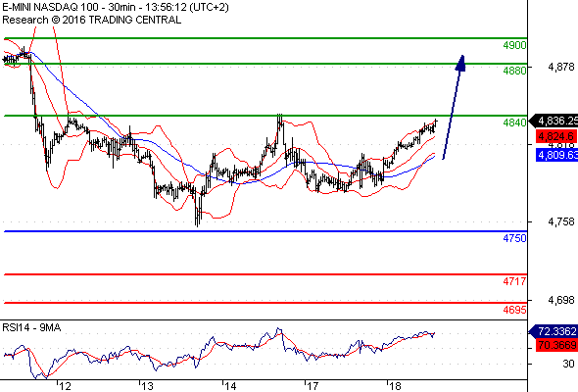The image size is (578, 392).
Task: Click the 72.3362 RSI value tag
Action: tap(554, 331)
